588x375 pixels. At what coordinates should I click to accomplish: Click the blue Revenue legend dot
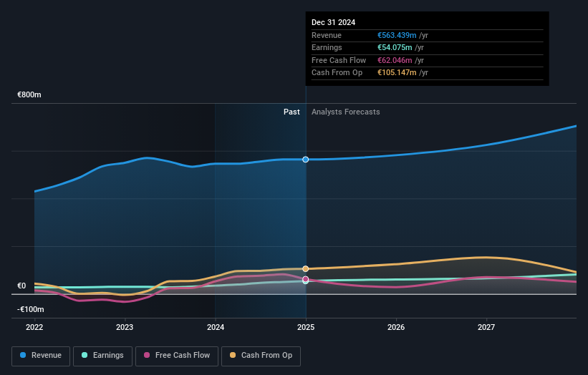pos(23,355)
